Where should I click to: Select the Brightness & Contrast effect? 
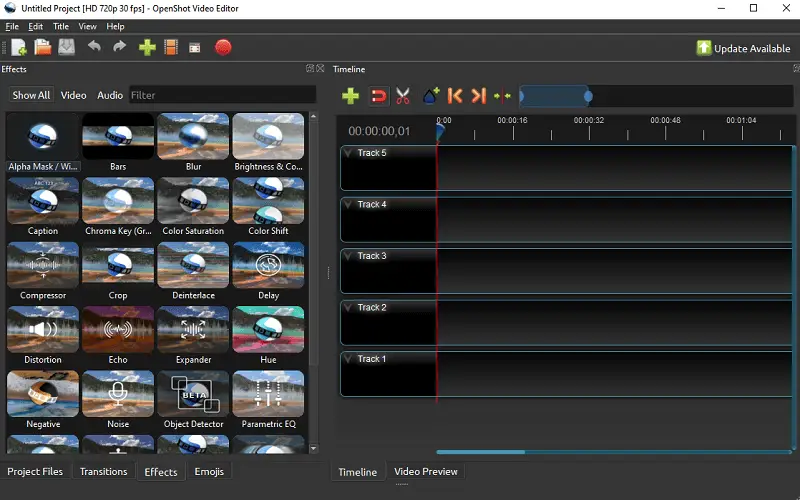click(268, 142)
